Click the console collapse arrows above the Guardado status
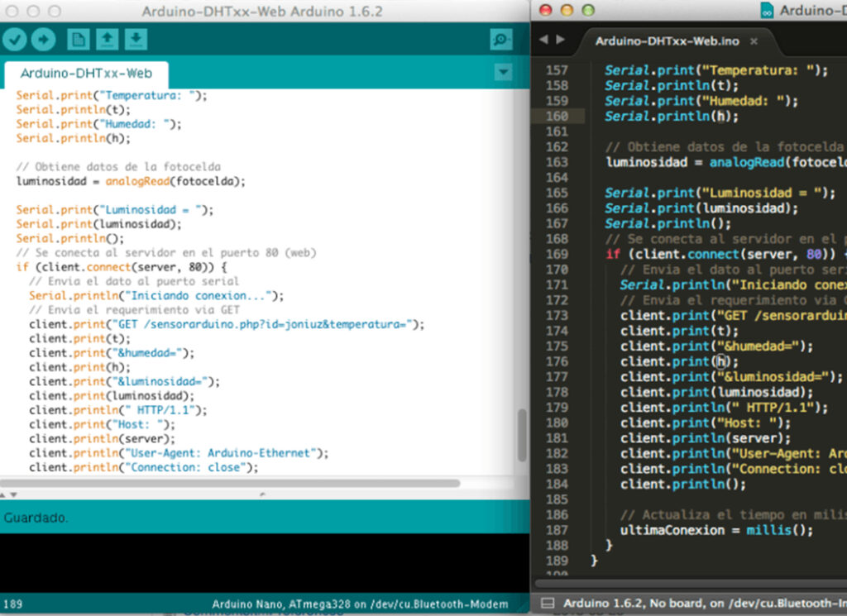 (8, 494)
